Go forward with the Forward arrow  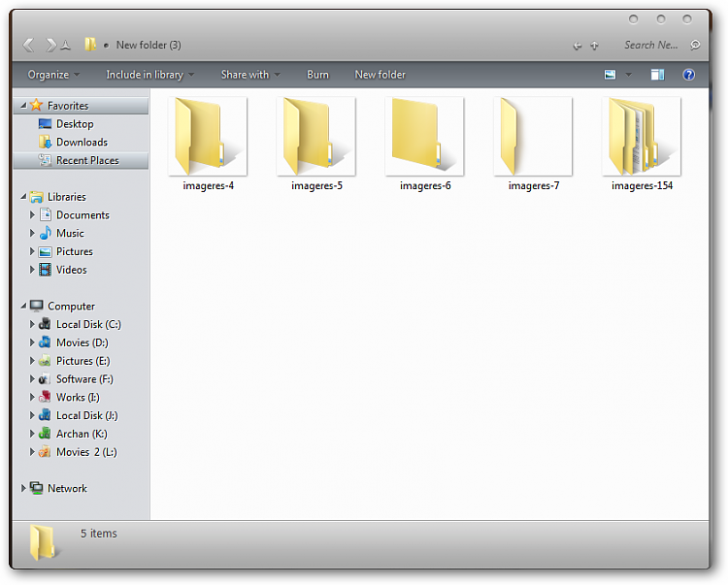tap(50, 45)
